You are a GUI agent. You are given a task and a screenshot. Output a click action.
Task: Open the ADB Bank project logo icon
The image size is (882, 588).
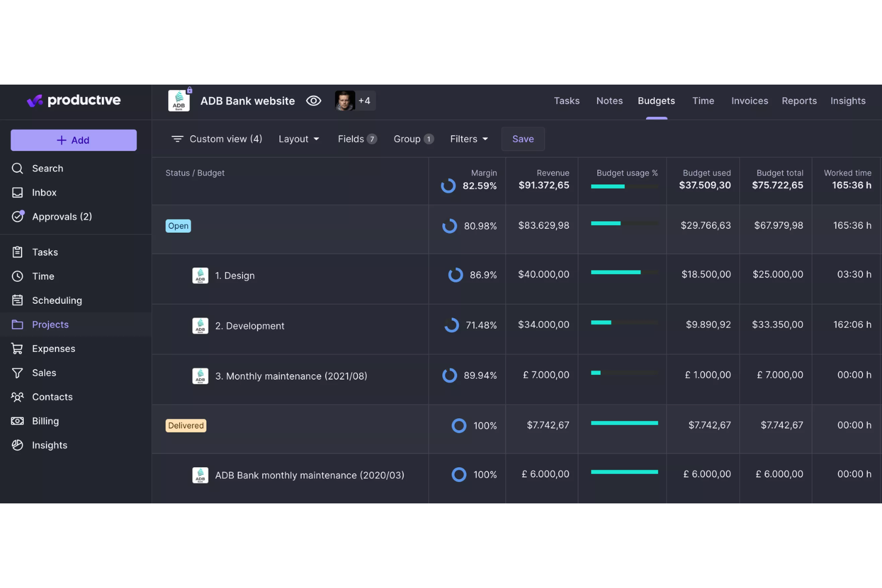179,101
